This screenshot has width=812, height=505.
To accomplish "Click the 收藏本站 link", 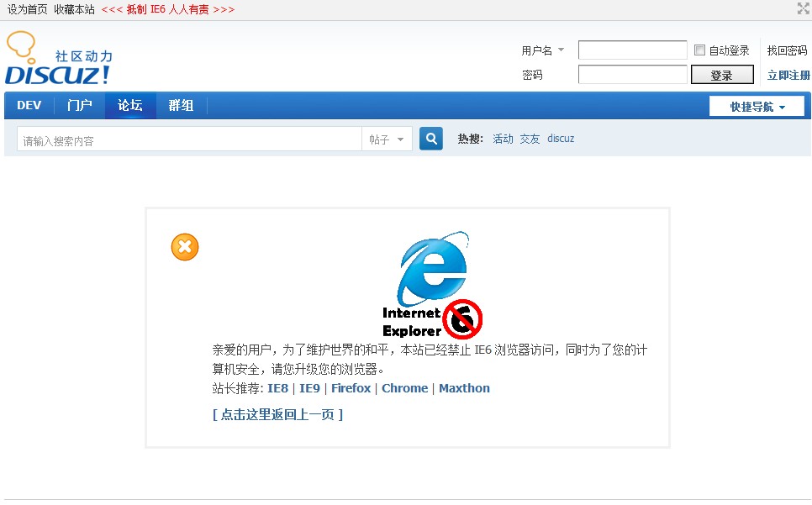I will click(x=74, y=9).
